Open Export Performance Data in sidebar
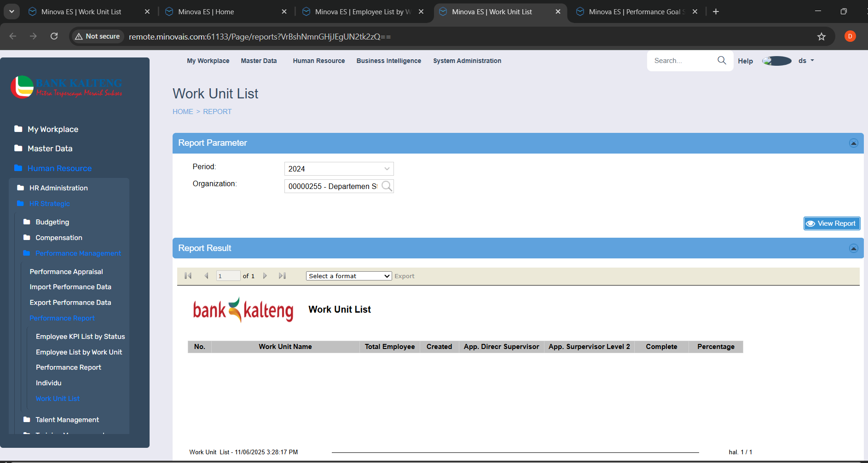Image resolution: width=868 pixels, height=463 pixels. pos(70,302)
